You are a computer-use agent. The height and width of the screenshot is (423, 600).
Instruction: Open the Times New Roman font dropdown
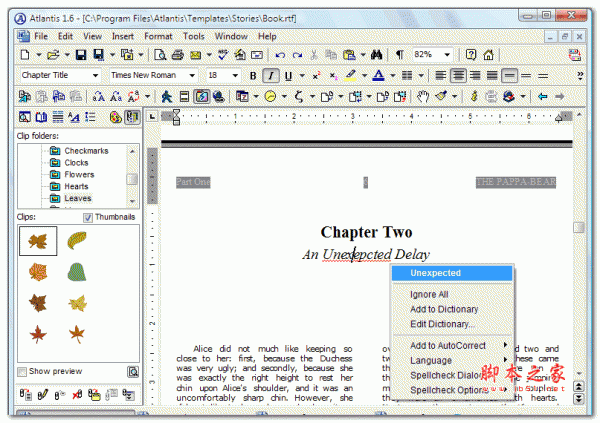click(192, 75)
